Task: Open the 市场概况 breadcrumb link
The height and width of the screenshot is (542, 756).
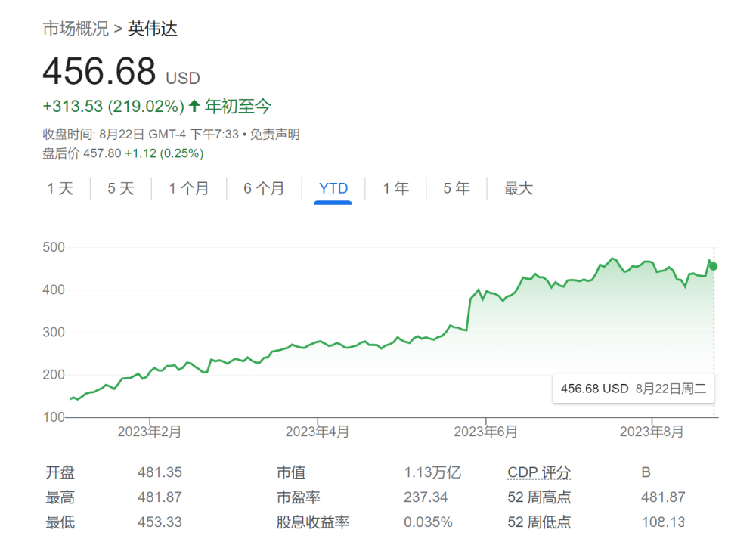Action: (76, 29)
